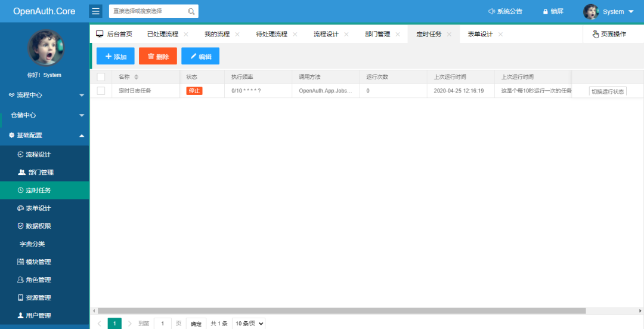
Task: Click the search magnifier icon
Action: click(191, 11)
